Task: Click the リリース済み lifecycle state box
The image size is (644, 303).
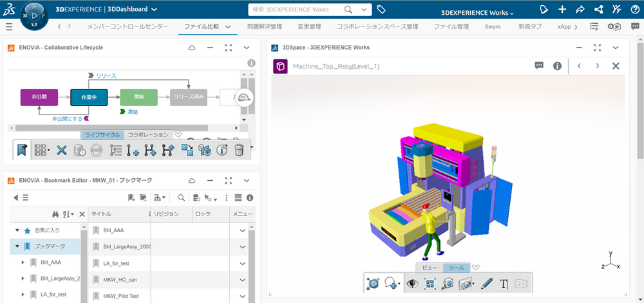Action: tap(189, 98)
